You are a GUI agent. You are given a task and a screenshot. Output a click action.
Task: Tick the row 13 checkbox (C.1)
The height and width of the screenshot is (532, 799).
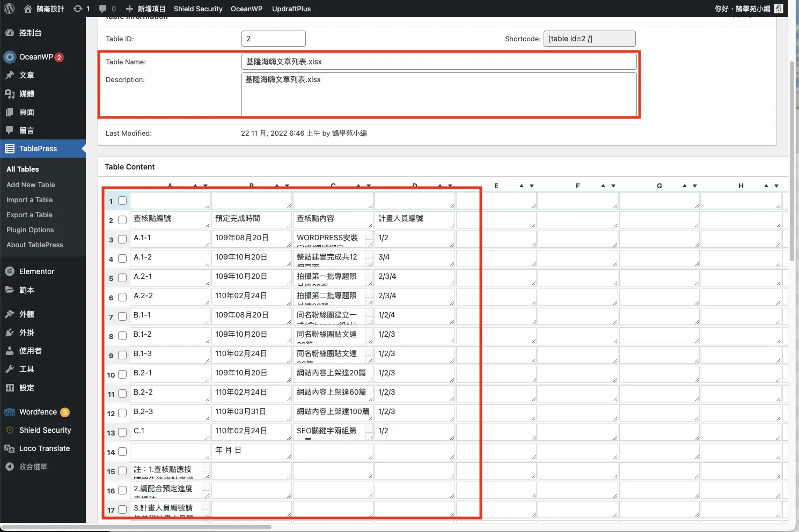click(x=122, y=432)
